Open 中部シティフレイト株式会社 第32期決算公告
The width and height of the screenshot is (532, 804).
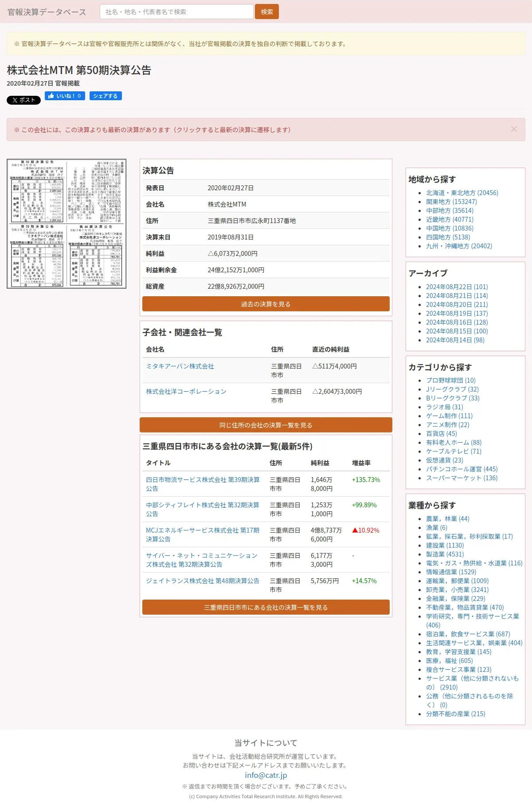pyautogui.click(x=203, y=510)
